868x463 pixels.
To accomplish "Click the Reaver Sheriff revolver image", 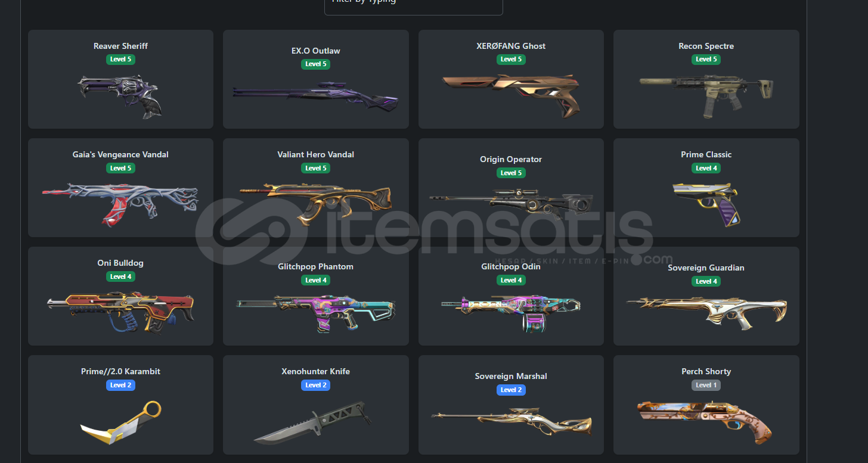I will click(120, 95).
